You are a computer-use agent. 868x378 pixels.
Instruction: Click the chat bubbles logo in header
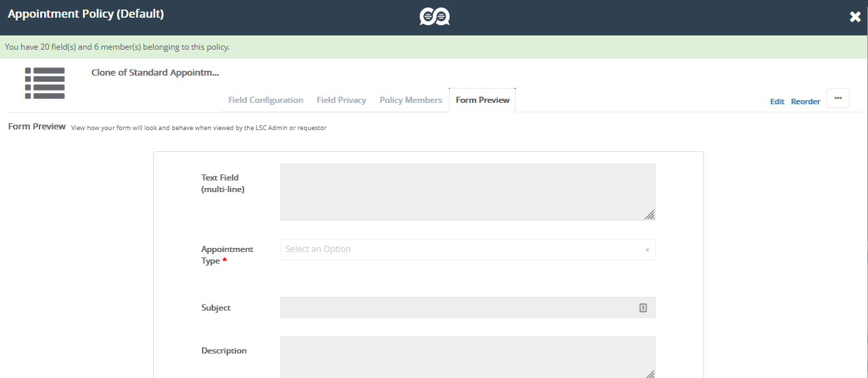click(434, 17)
